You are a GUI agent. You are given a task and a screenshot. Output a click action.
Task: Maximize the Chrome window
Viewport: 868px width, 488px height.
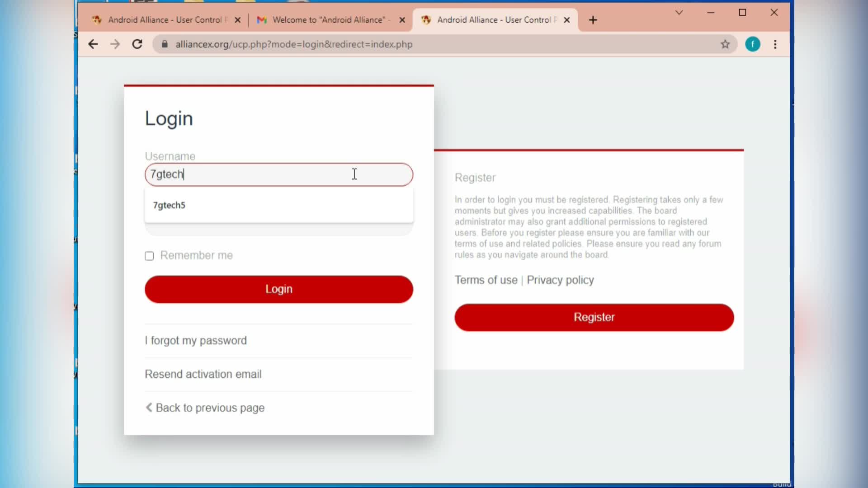[742, 13]
